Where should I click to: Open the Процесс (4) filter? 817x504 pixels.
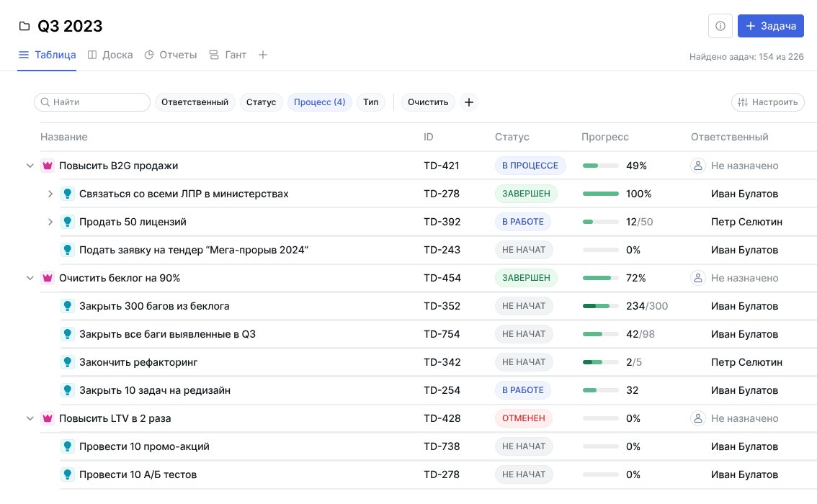pyautogui.click(x=319, y=102)
